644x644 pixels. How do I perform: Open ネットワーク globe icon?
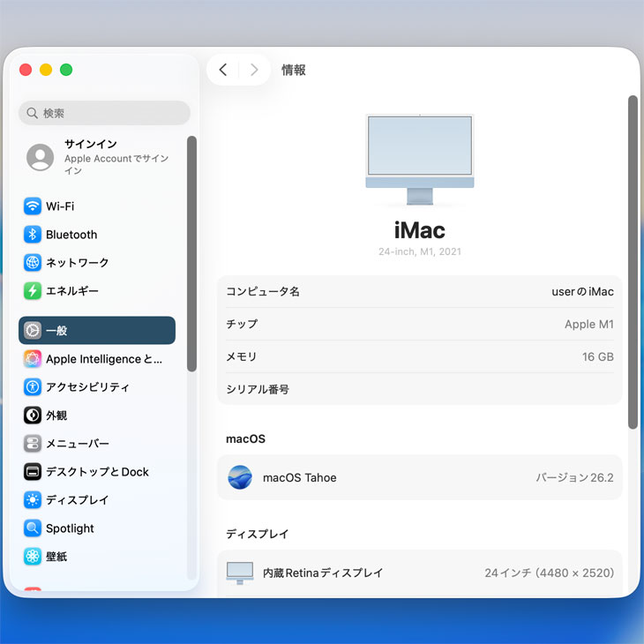[x=33, y=263]
